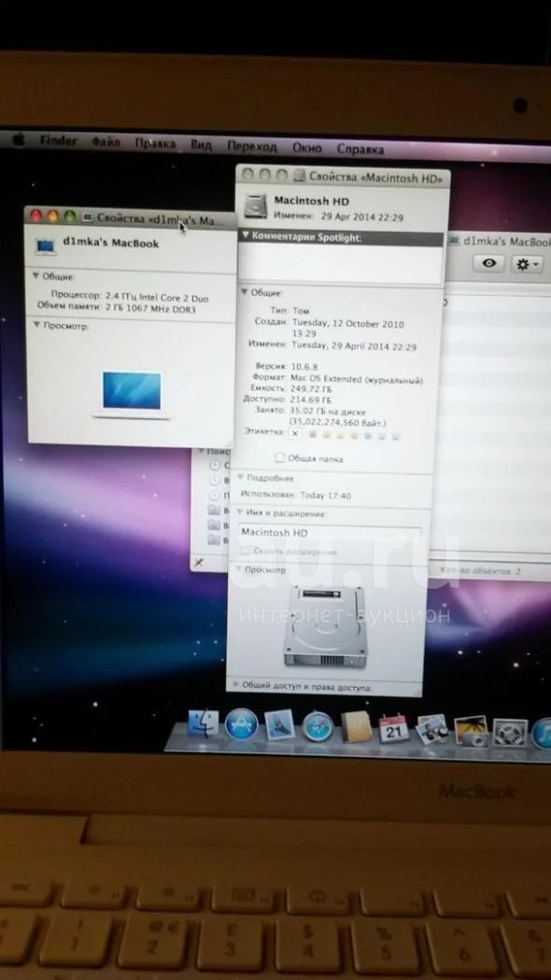Toggle the Общая папка checkbox
The width and height of the screenshot is (551, 980).
point(279,458)
